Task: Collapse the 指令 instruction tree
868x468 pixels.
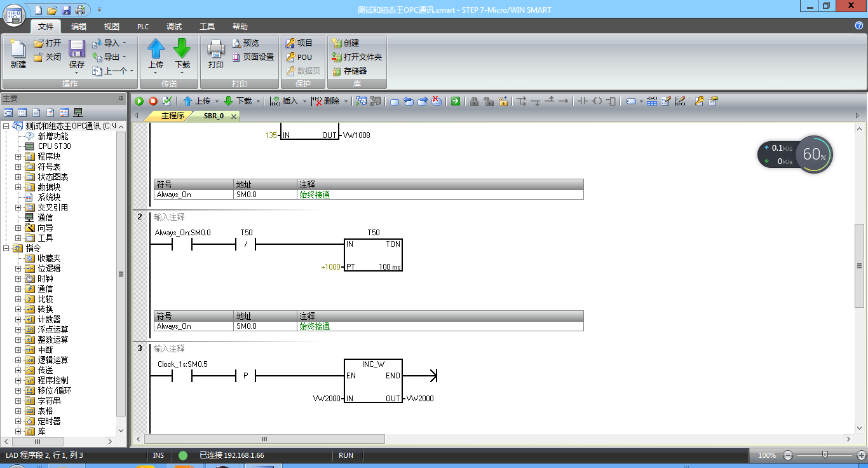Action: point(6,248)
